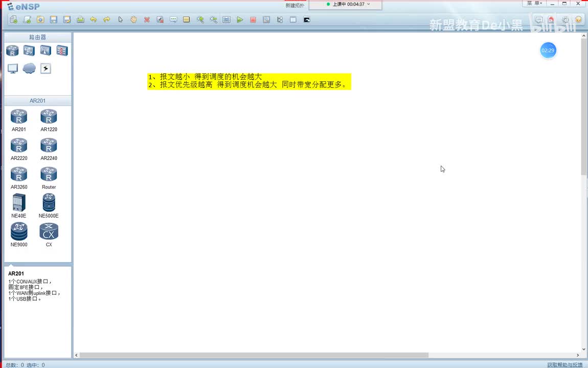Open an existing topology file icon
The height and width of the screenshot is (368, 588).
click(x=40, y=19)
